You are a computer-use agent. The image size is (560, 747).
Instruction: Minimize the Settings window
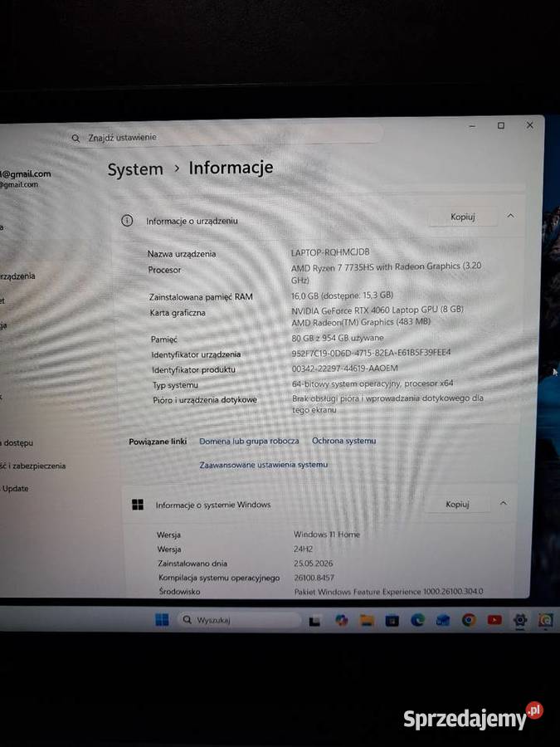pos(472,126)
